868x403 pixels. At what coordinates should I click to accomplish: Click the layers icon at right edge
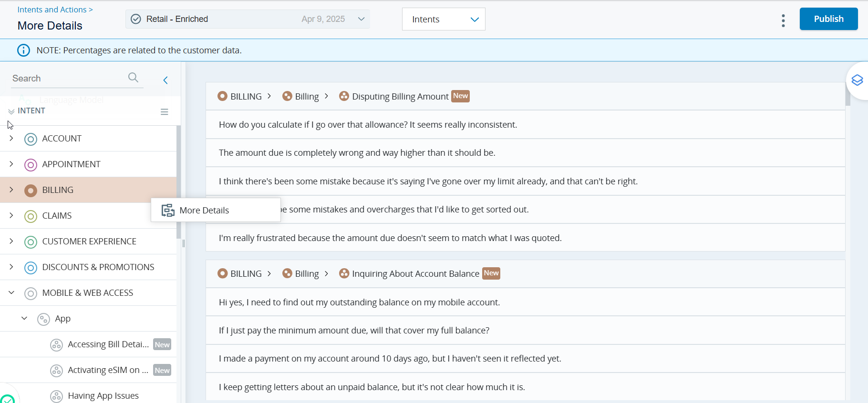click(x=857, y=81)
